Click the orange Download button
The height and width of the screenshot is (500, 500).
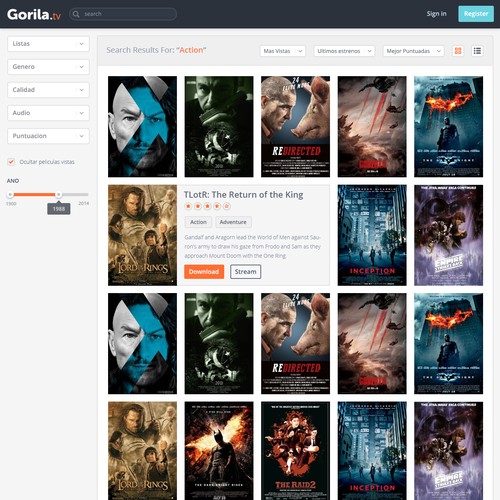click(x=204, y=272)
